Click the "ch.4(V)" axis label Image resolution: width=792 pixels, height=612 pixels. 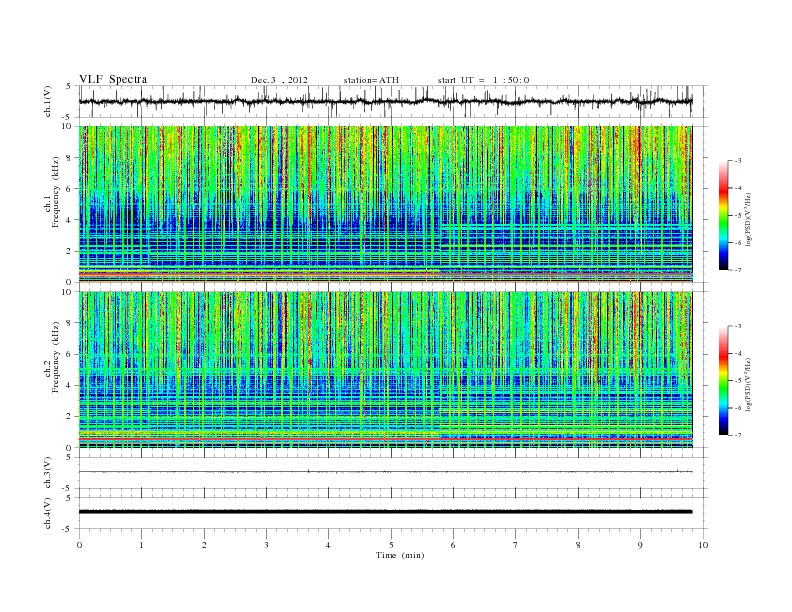pos(48,513)
